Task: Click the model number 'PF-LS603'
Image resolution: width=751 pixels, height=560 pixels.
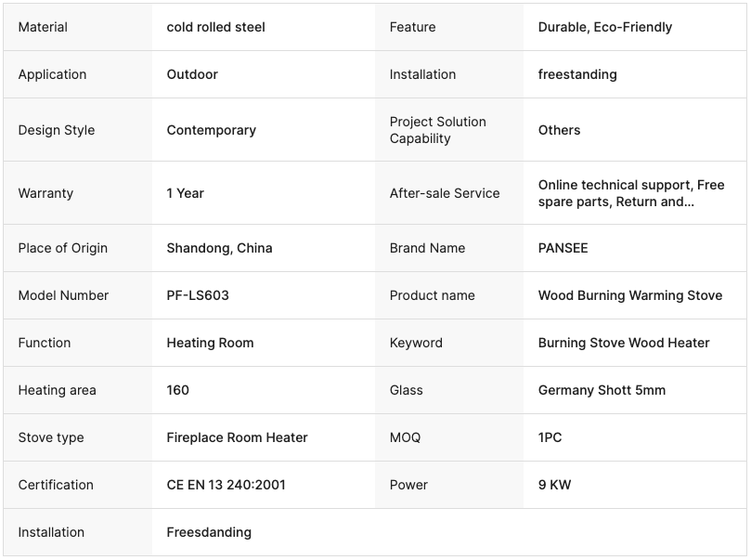Action: 198,295
